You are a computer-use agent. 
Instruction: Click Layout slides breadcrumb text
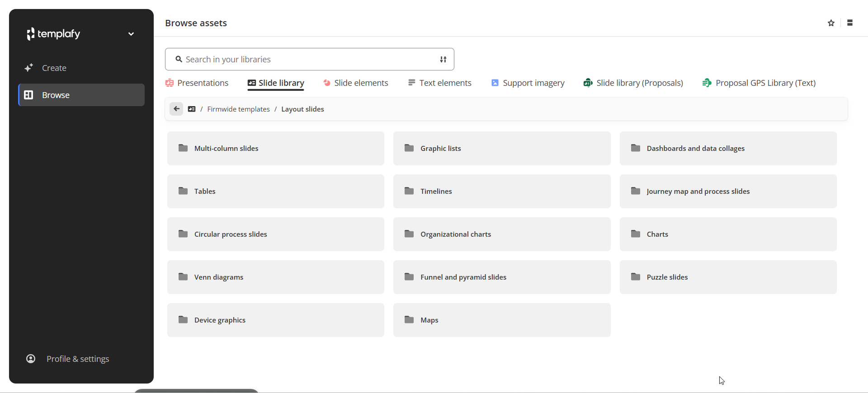(x=303, y=109)
